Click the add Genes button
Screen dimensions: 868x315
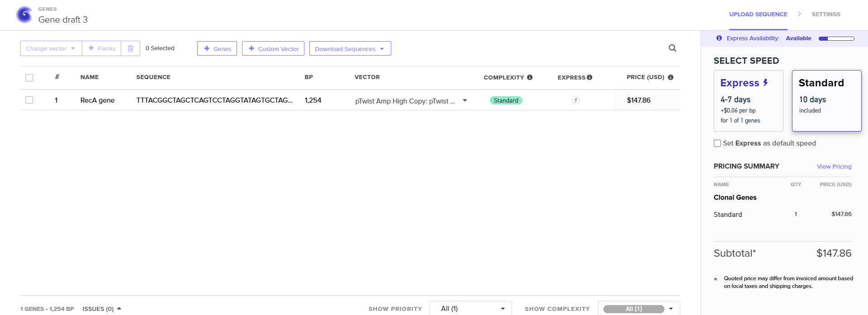click(217, 48)
